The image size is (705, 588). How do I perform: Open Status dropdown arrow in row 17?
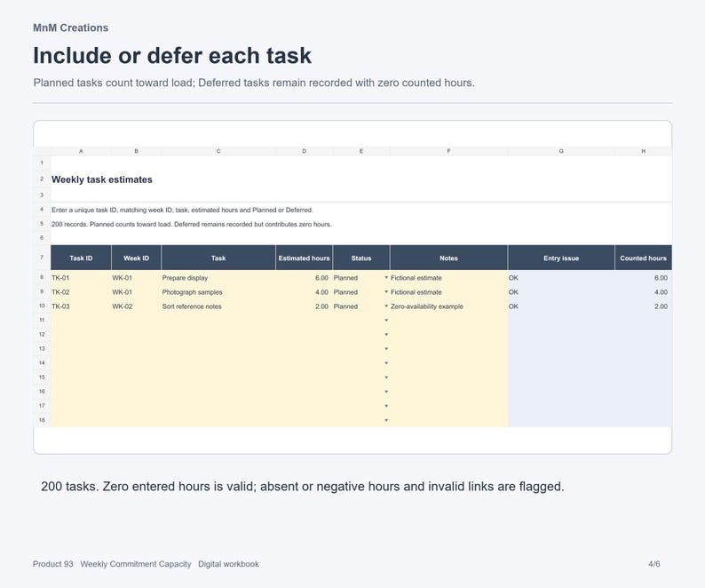(386, 406)
